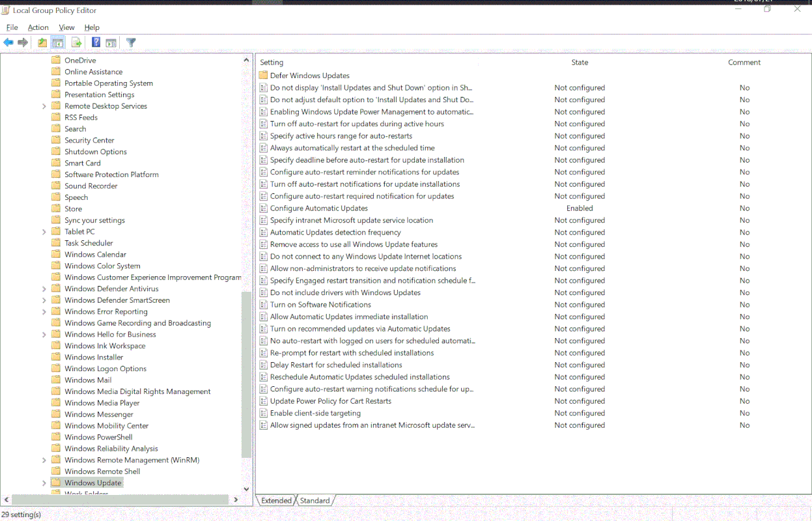Select 'Specify intranet Microsoft update service location'
812x521 pixels.
point(352,220)
